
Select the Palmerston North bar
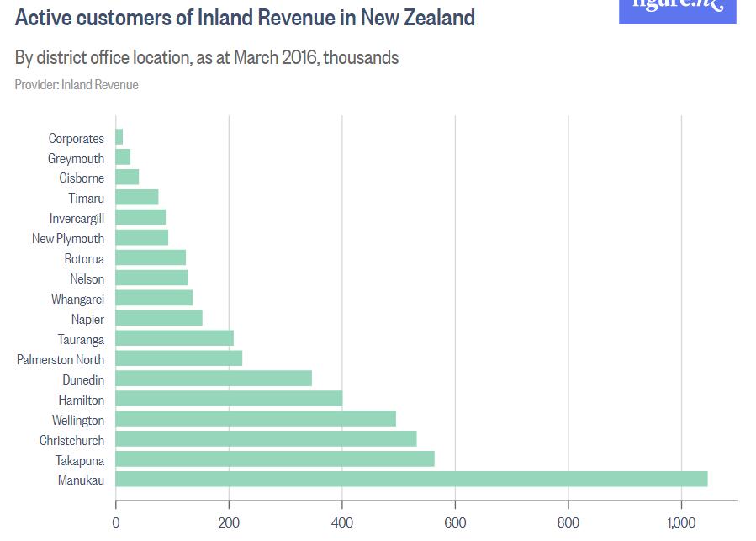pyautogui.click(x=179, y=358)
